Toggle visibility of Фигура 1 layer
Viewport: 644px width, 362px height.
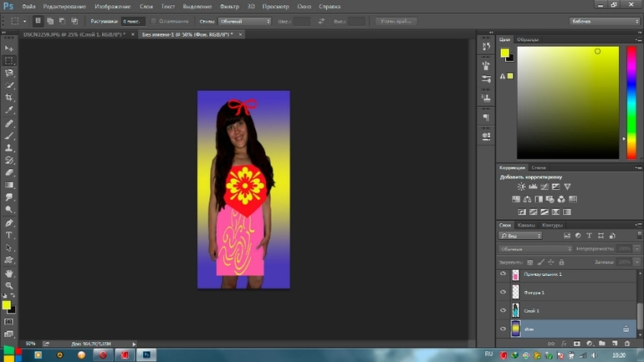(503, 293)
